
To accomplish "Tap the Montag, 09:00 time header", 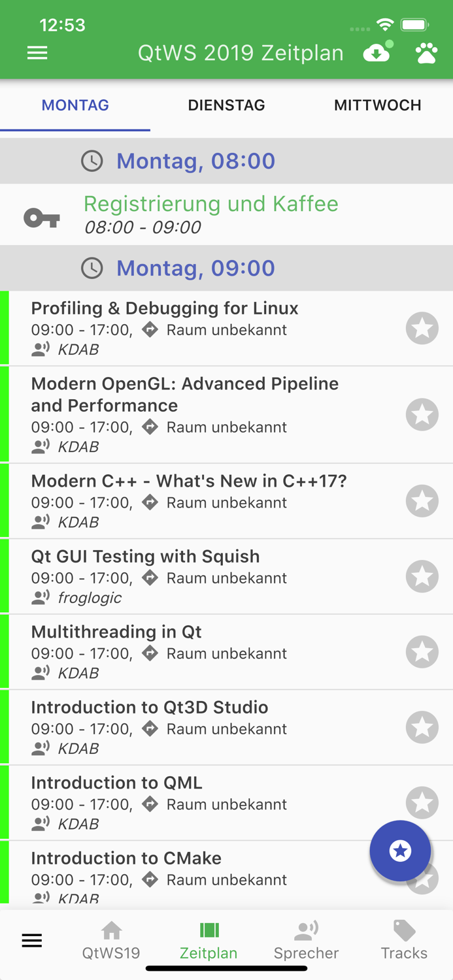I will click(195, 268).
